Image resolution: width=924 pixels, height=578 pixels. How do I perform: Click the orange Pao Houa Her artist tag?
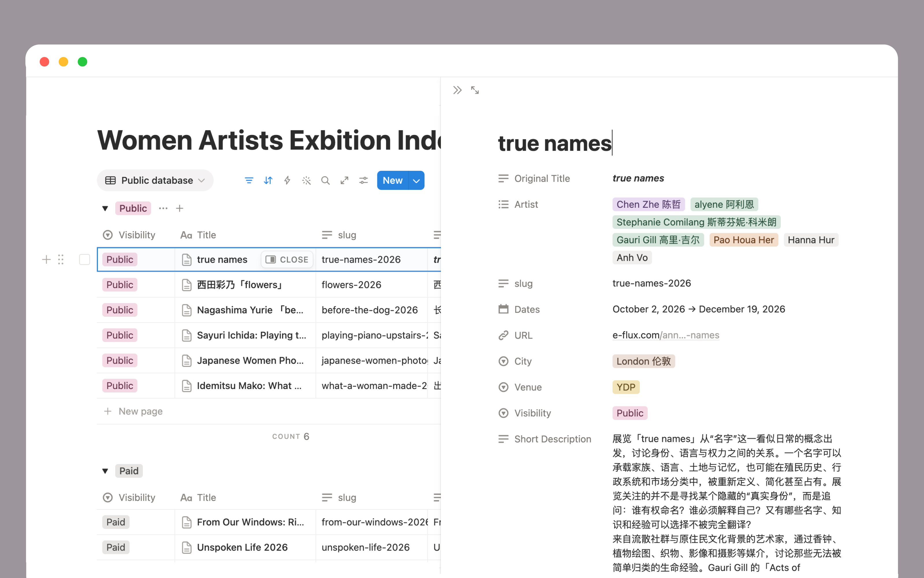(744, 240)
